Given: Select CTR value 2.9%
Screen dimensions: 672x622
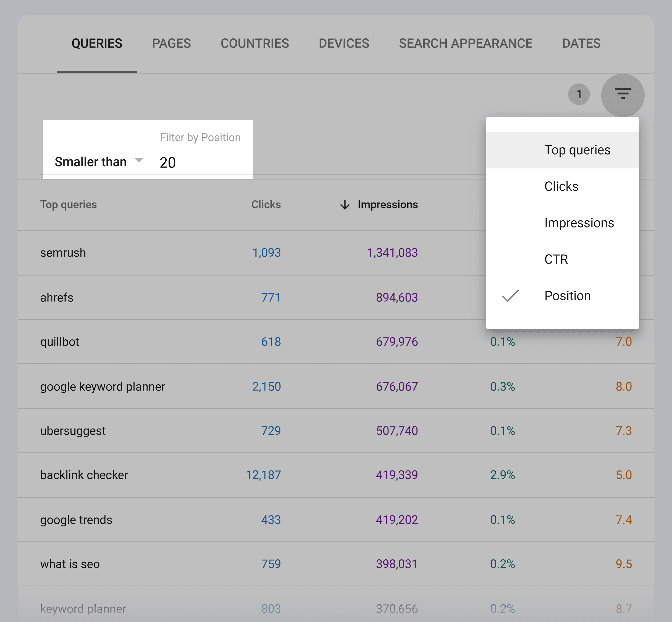Looking at the screenshot, I should coord(502,475).
